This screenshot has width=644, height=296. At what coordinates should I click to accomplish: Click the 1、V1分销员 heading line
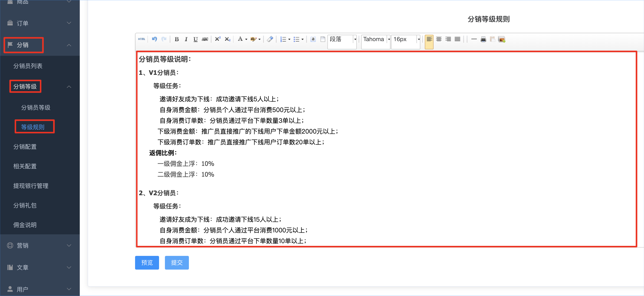point(159,73)
